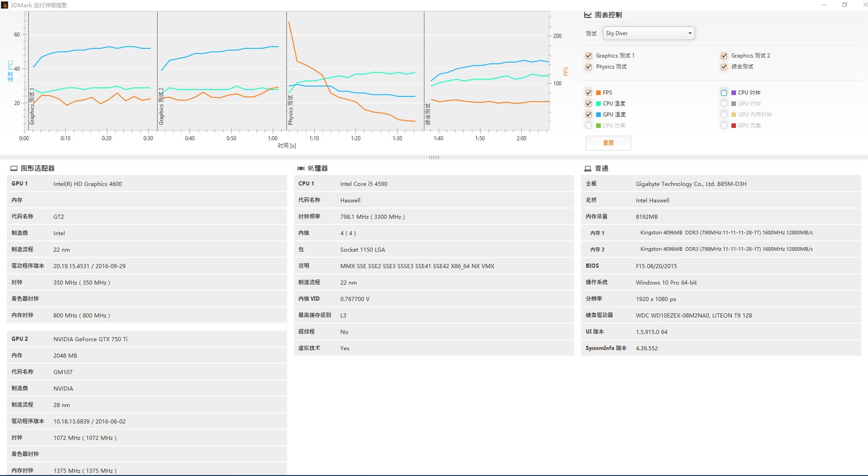Click the Physics 测试 marker on chart
This screenshot has width=868, height=476.
pos(291,110)
